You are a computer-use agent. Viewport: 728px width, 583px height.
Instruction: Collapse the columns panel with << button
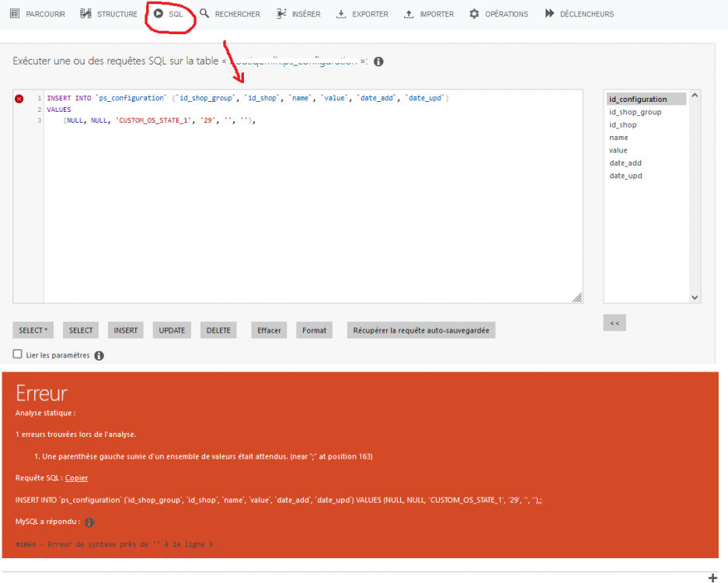pos(615,323)
